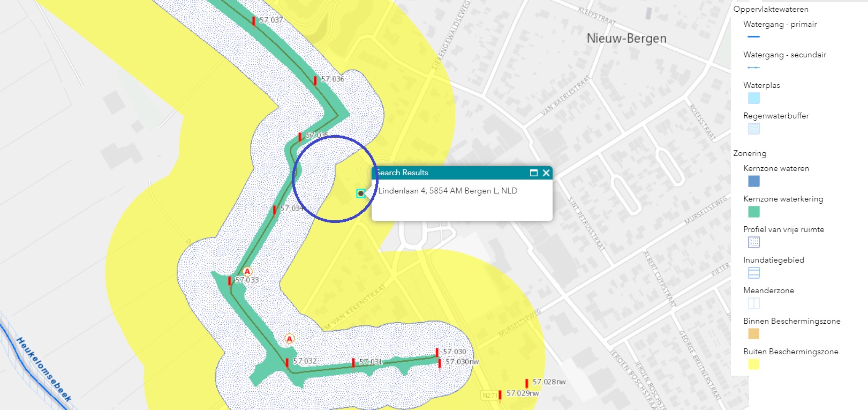The width and height of the screenshot is (868, 410).
Task: Click the Lindenlaan 4 address result text
Action: tap(448, 191)
